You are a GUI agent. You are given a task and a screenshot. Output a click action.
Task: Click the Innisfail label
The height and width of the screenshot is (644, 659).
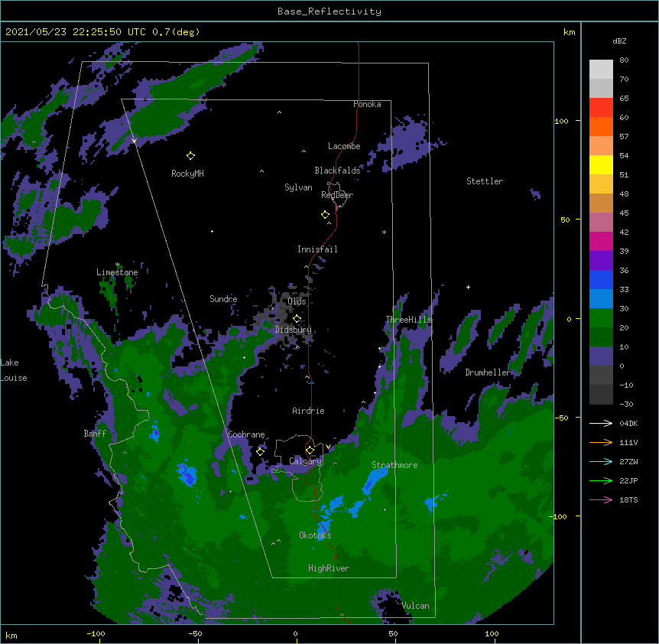point(317,249)
